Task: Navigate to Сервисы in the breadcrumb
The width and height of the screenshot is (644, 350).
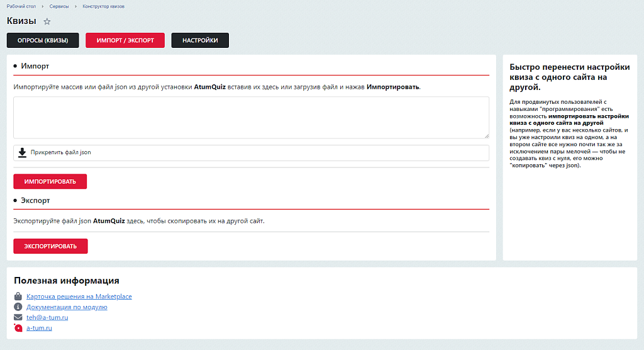Action: [x=60, y=6]
